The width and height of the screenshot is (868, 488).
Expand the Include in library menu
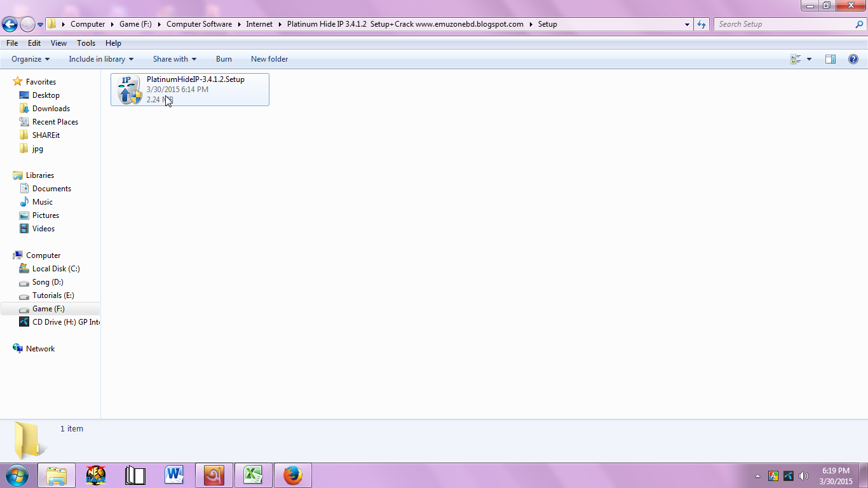click(101, 59)
